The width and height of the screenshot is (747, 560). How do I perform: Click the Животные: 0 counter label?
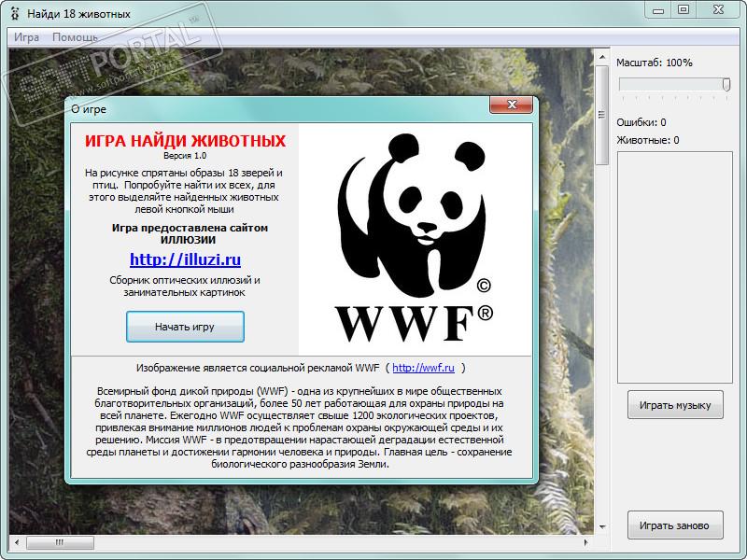coord(648,140)
